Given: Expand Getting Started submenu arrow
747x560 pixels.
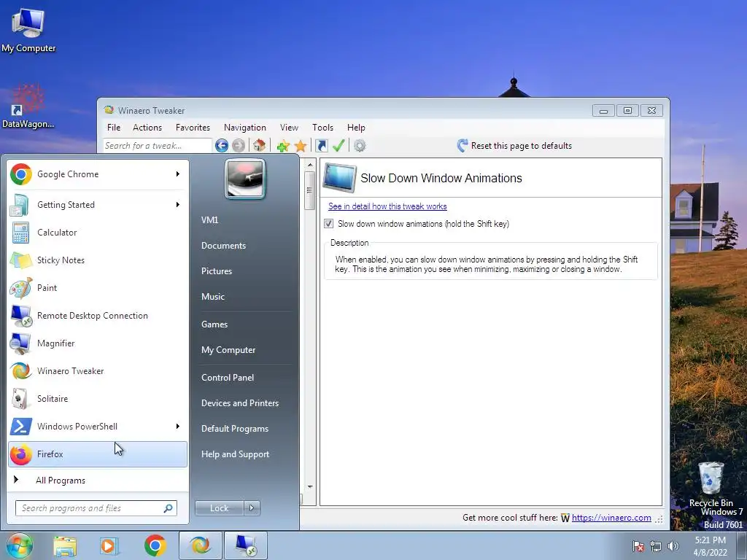Looking at the screenshot, I should click(x=178, y=205).
